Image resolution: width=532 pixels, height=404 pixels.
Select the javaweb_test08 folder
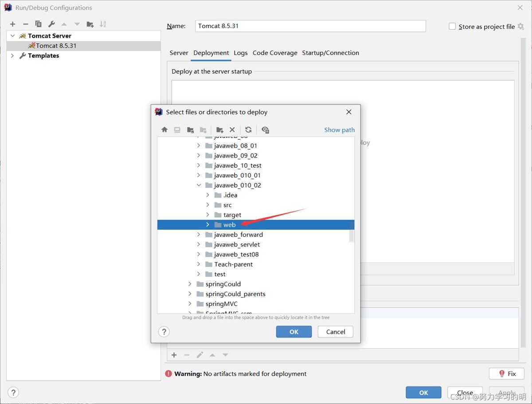click(x=236, y=254)
